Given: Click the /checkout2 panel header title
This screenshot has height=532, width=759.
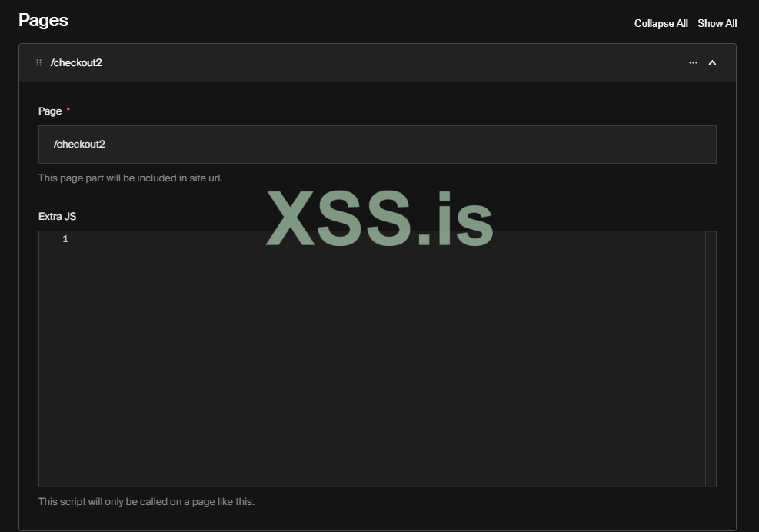Looking at the screenshot, I should (76, 62).
